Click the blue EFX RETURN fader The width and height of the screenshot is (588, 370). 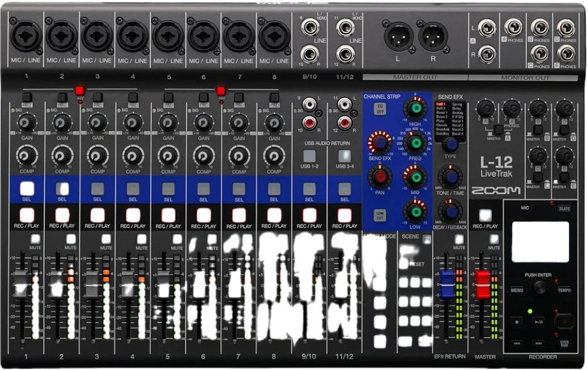coord(447,284)
